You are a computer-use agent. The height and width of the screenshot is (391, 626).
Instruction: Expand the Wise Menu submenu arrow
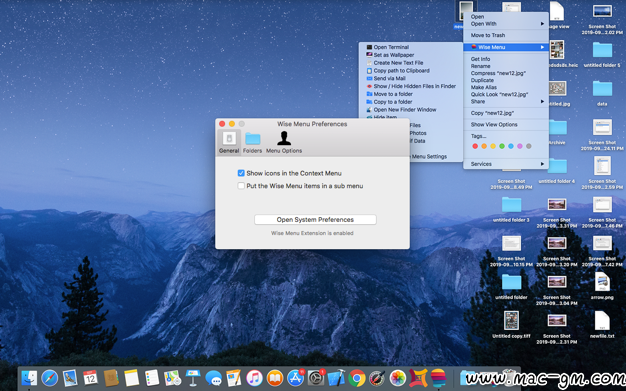[x=542, y=47]
